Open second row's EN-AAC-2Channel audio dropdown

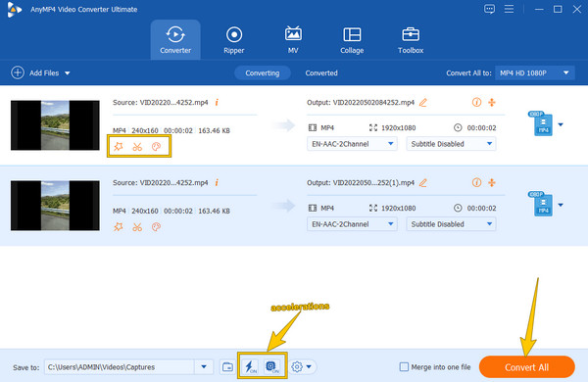352,224
